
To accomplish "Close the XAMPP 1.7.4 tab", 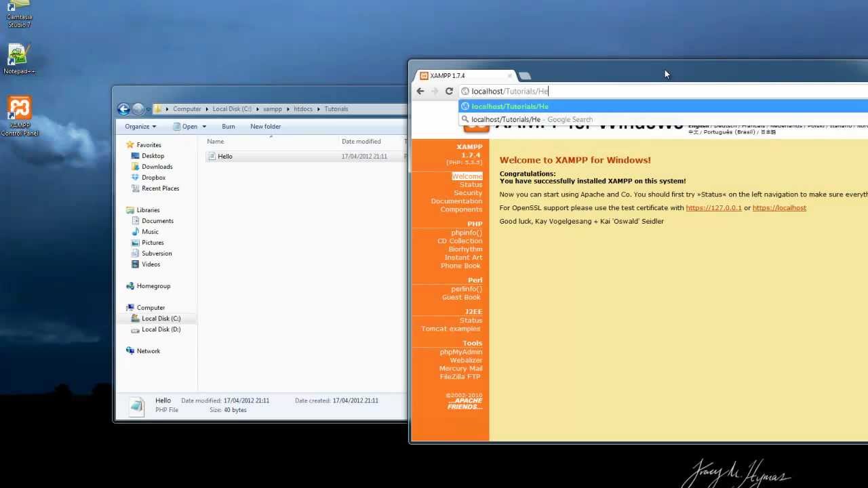I will coord(509,76).
